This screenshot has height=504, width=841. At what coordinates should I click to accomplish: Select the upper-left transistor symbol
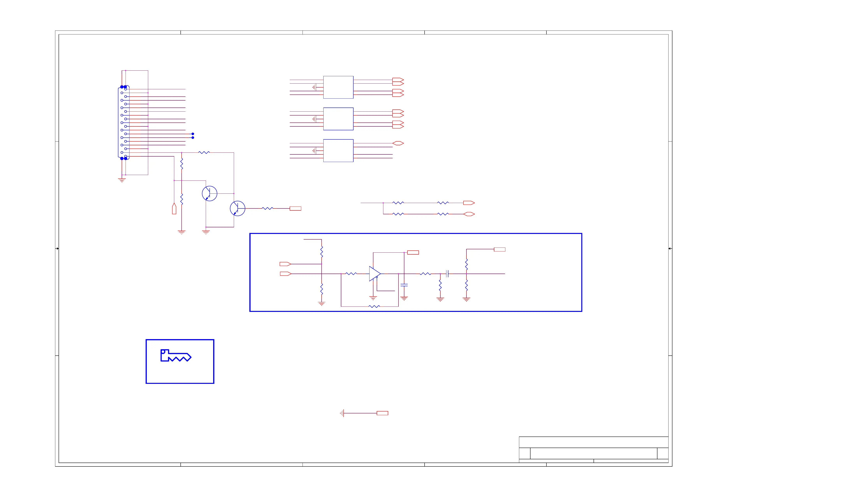(x=209, y=194)
